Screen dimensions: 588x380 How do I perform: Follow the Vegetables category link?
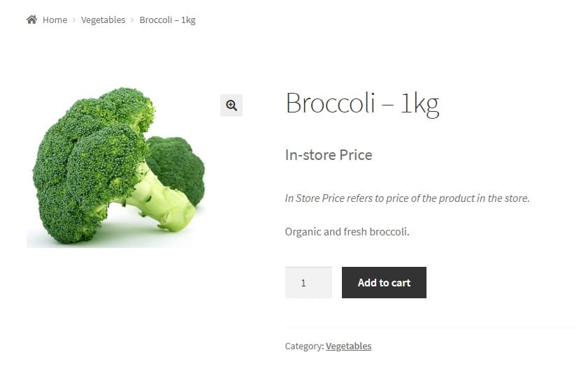[x=348, y=346]
